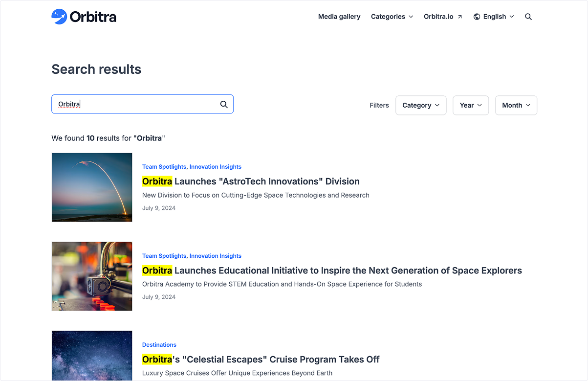Click 'Luxury Space Cruises Offer Unique Experiences' subtitle
The height and width of the screenshot is (381, 588).
pyautogui.click(x=237, y=373)
